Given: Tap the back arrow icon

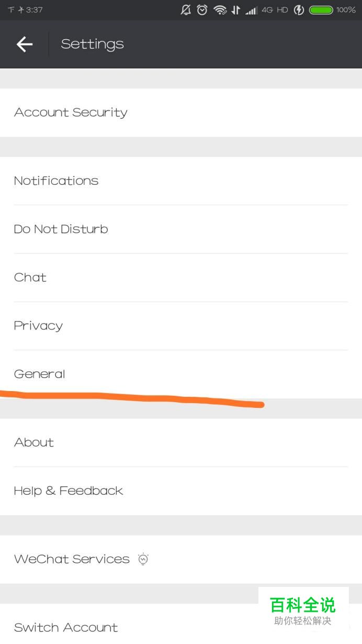Looking at the screenshot, I should coord(25,45).
